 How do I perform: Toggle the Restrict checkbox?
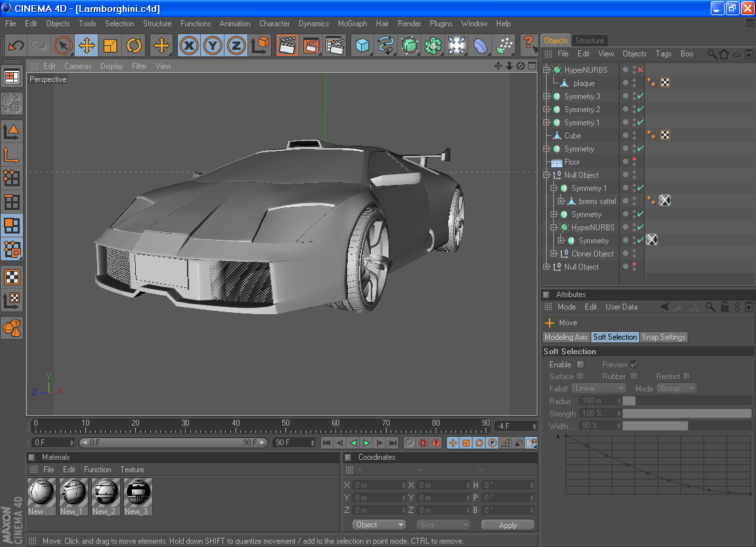[x=686, y=376]
